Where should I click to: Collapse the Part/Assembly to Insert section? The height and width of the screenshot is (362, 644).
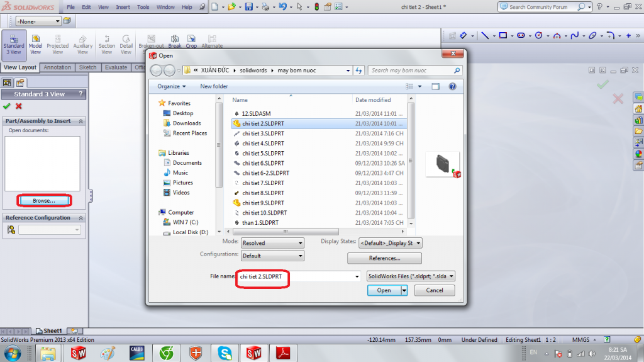click(x=81, y=121)
